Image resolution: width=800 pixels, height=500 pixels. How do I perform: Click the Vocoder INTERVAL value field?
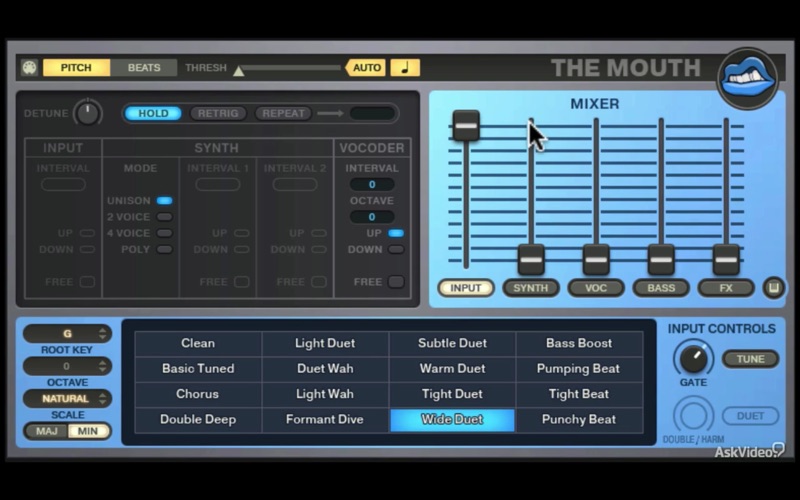pyautogui.click(x=372, y=184)
